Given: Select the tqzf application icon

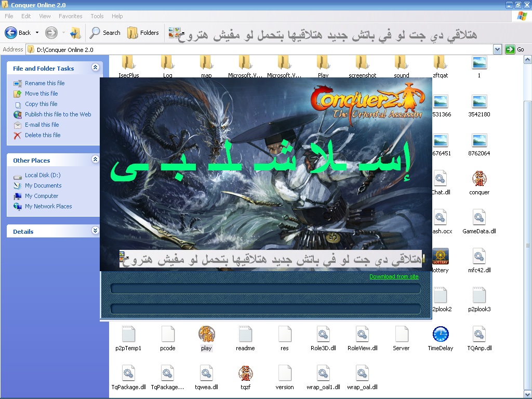Looking at the screenshot, I should coord(245,378).
